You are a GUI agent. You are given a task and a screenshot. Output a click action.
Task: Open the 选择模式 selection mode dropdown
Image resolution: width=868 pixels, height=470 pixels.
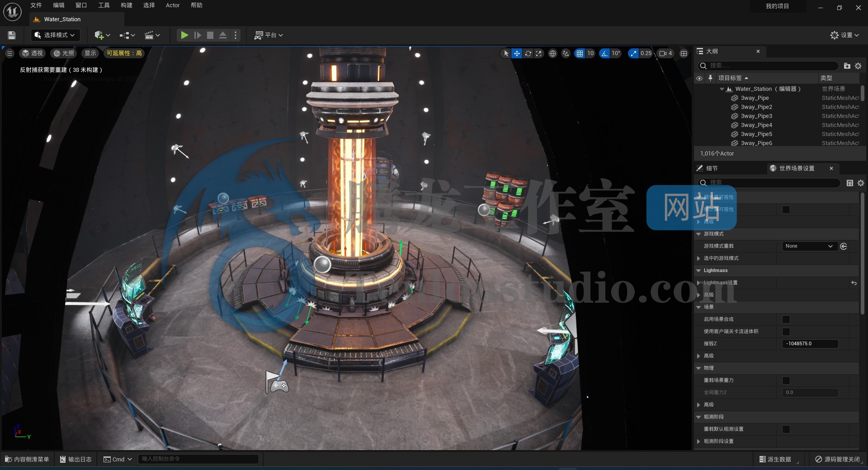click(55, 35)
